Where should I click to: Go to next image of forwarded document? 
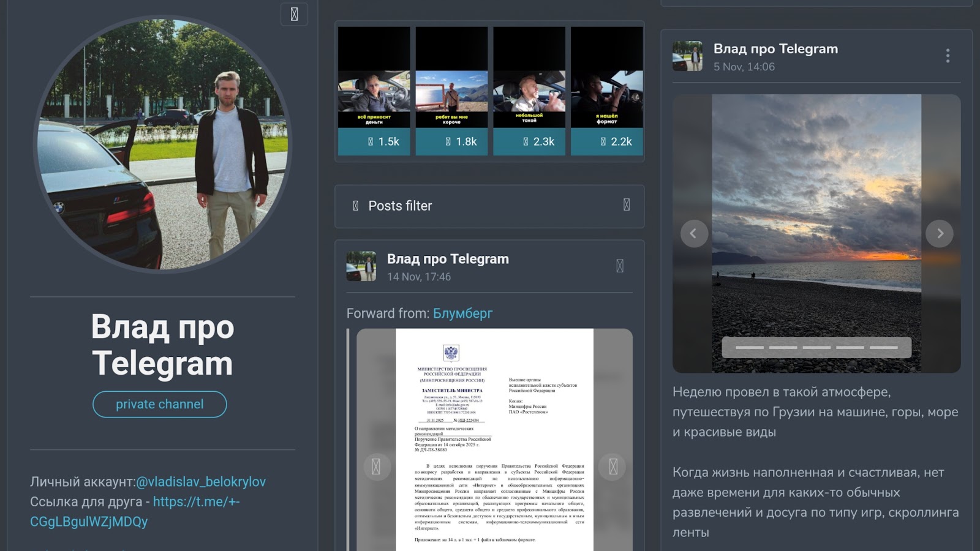[612, 467]
